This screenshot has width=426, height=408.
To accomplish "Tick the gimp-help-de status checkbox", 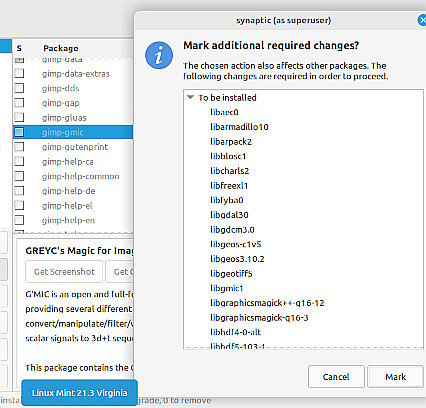I will (19, 191).
